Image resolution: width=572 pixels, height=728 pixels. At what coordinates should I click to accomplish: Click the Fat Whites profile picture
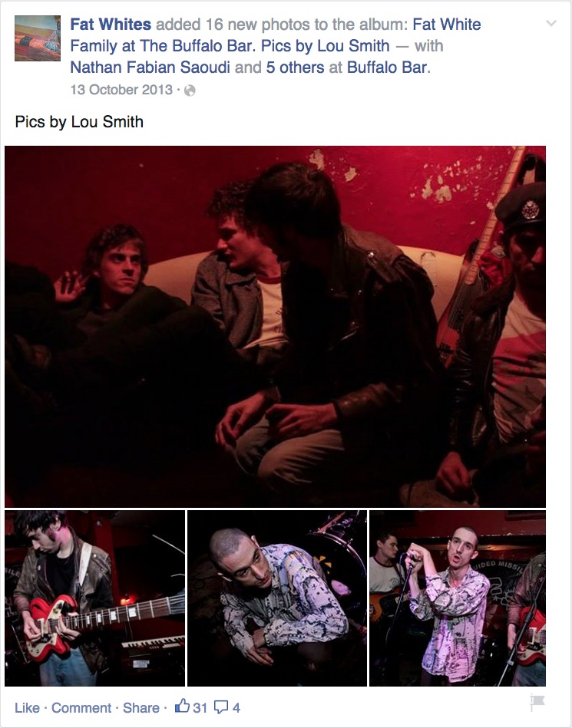[38, 38]
